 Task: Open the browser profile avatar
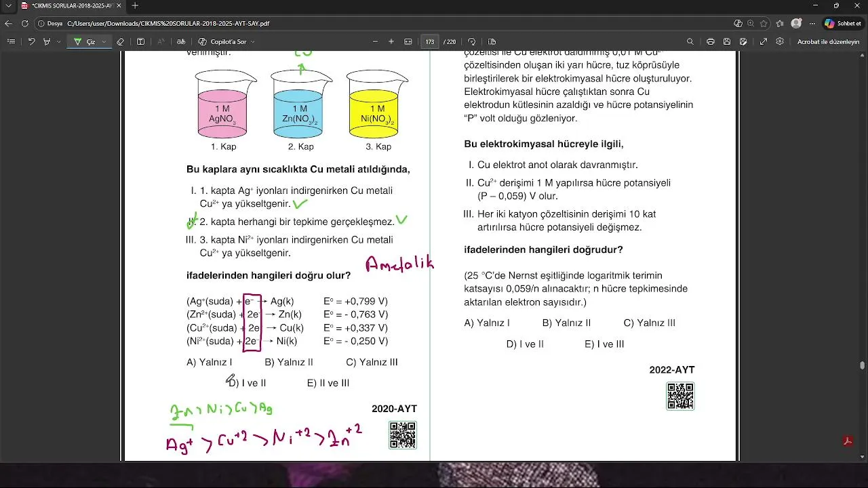[797, 23]
